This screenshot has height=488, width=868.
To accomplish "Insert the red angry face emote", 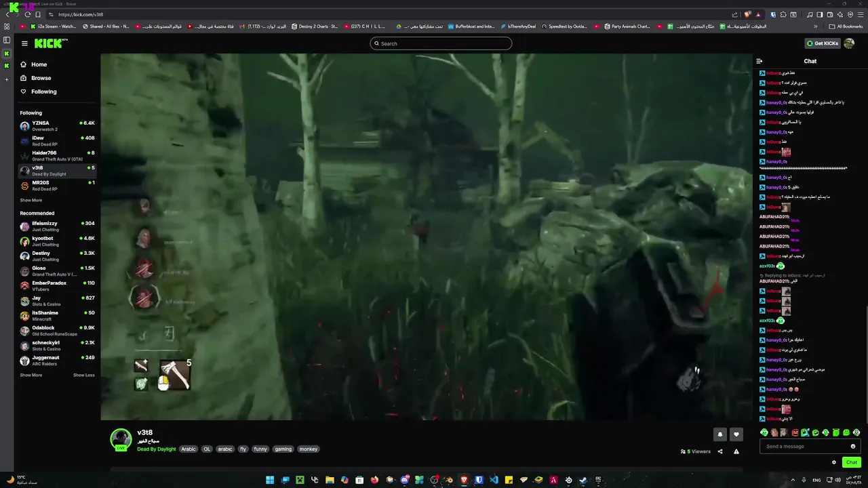I will point(795,432).
